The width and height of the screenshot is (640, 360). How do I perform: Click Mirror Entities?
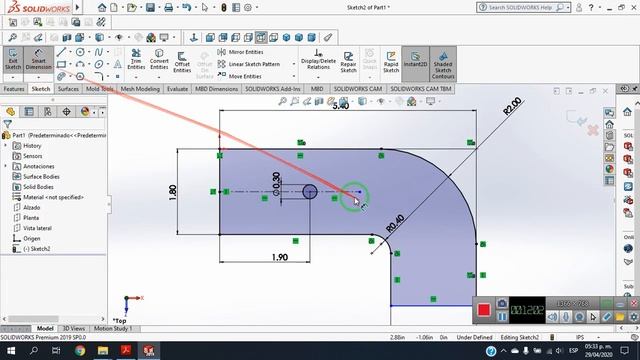point(240,52)
